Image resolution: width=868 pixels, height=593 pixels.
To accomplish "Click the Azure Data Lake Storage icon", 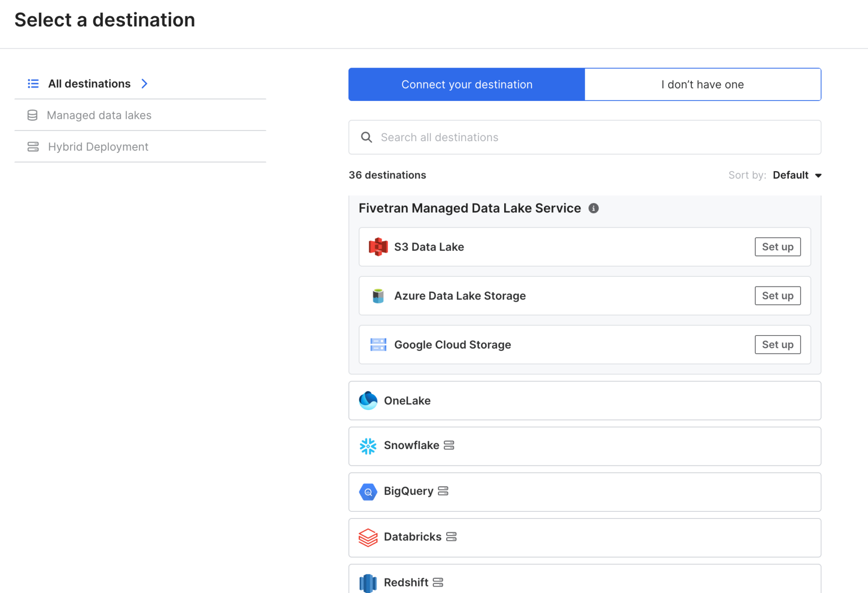I will 378,296.
